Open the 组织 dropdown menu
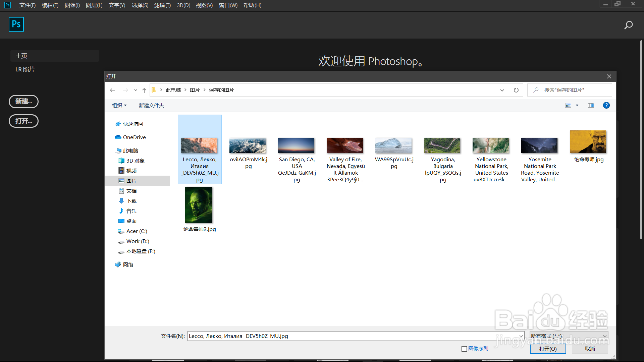This screenshot has height=362, width=644. click(119, 105)
